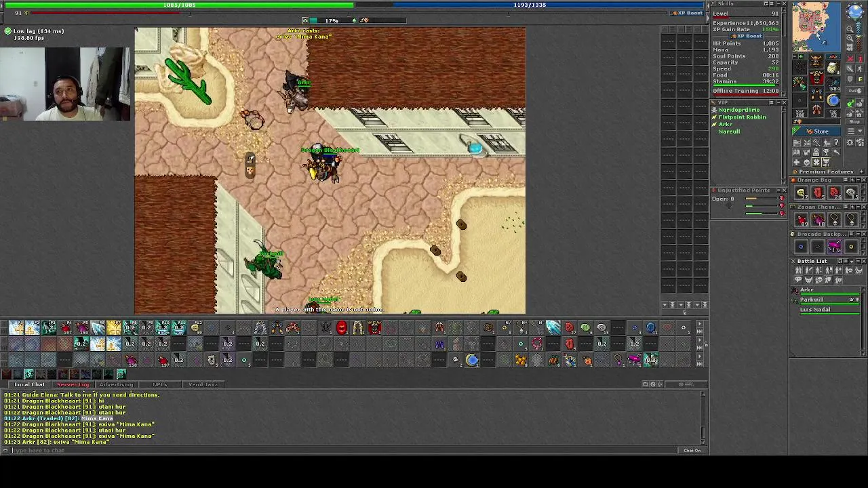The image size is (868, 488).
Task: Zoom in the minimap with the plus magnifier
Action: tap(850, 38)
